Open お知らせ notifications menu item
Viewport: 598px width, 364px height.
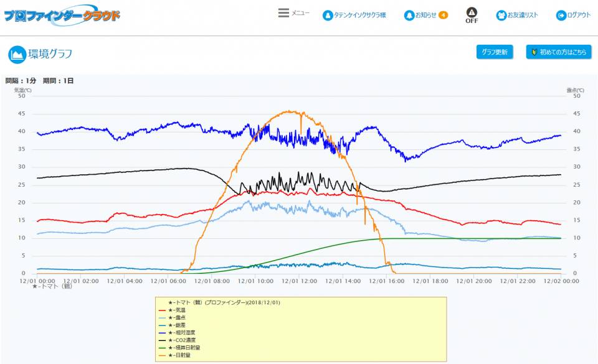pos(427,15)
